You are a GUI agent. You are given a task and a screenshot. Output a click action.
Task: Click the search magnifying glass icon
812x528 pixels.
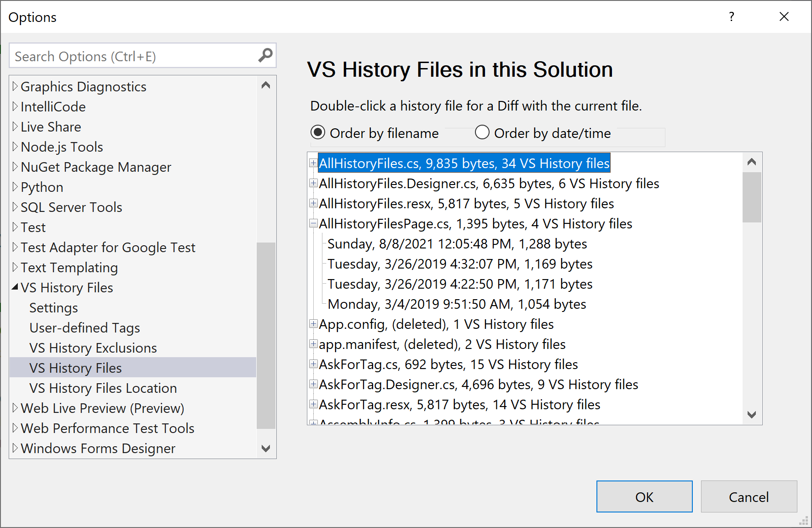coord(265,55)
